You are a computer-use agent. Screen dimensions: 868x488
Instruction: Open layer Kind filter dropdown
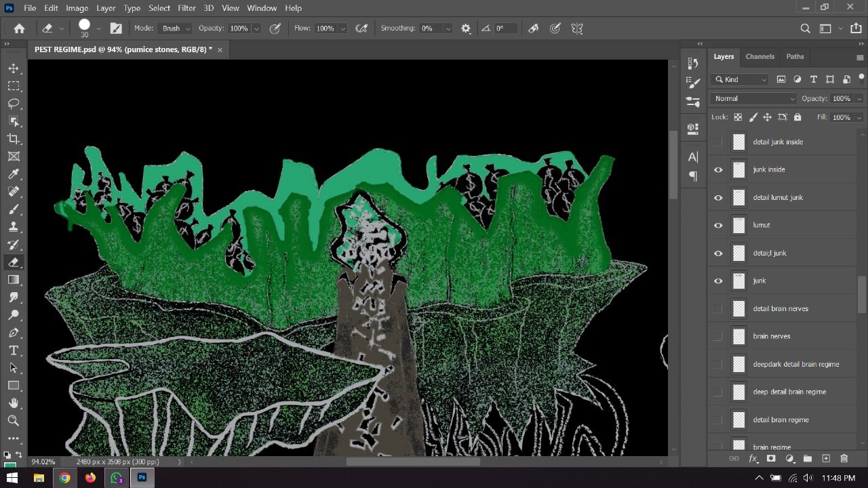click(x=741, y=79)
